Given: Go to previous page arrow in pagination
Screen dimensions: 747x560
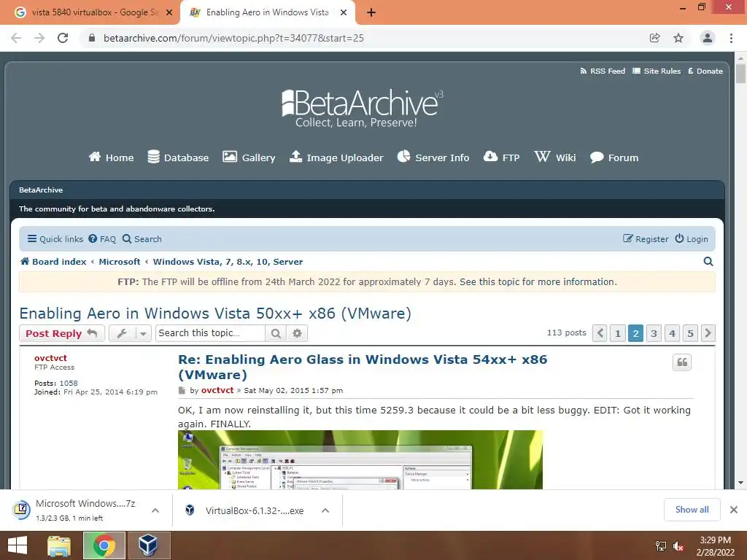Looking at the screenshot, I should coord(600,333).
